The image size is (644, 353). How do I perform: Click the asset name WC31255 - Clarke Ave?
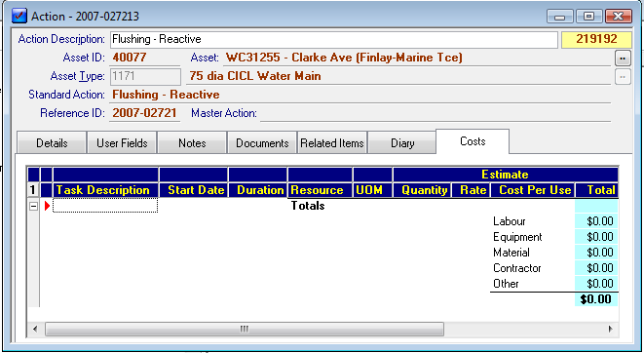pyautogui.click(x=344, y=58)
